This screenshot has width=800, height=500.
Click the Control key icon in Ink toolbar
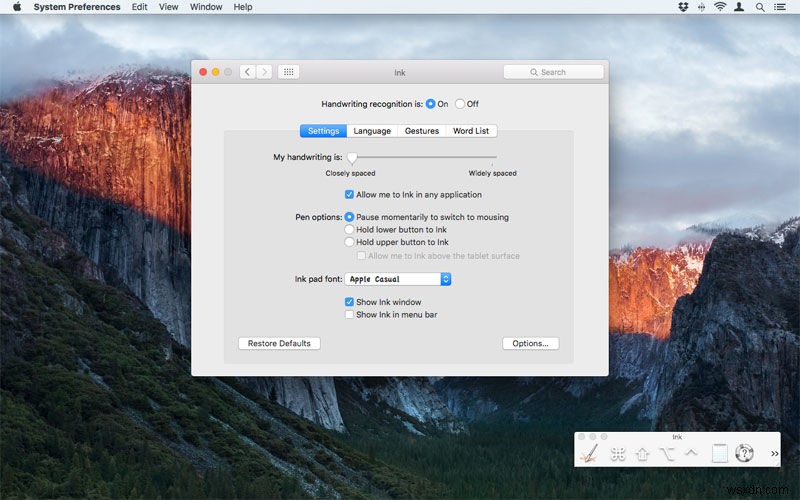pyautogui.click(x=691, y=453)
